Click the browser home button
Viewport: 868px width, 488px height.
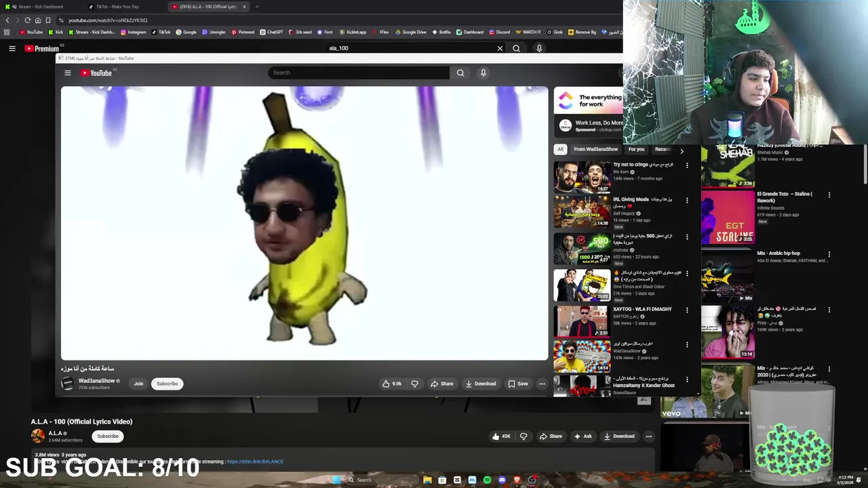(x=38, y=20)
